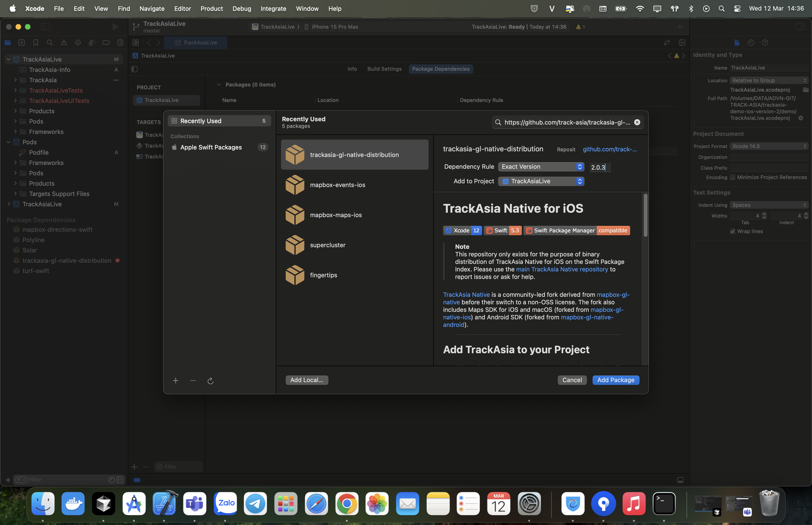Open the main TrackAsia Native repository link
812x525 pixels.
(x=562, y=269)
